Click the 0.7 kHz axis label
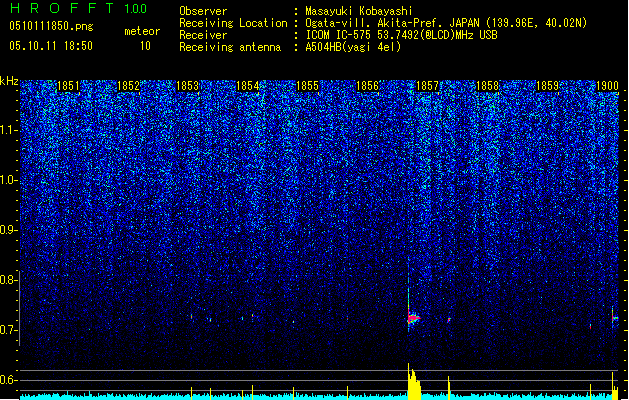Viewport: 629px width, 400px height. 9,330
